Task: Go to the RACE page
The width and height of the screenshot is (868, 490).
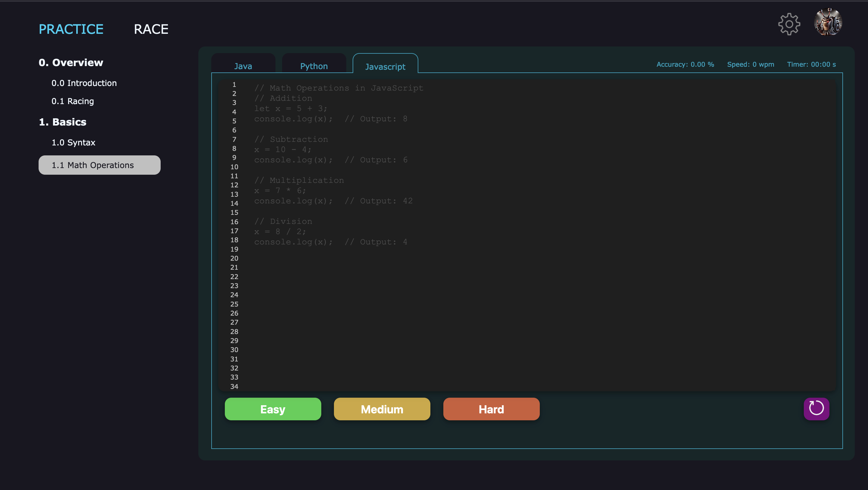Action: coord(151,29)
